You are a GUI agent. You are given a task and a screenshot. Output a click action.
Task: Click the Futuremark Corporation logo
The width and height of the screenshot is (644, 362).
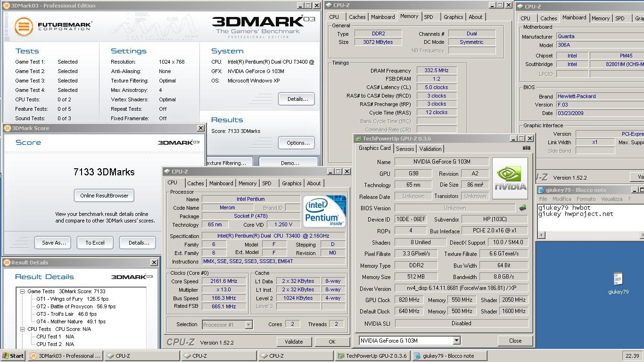coord(53,26)
